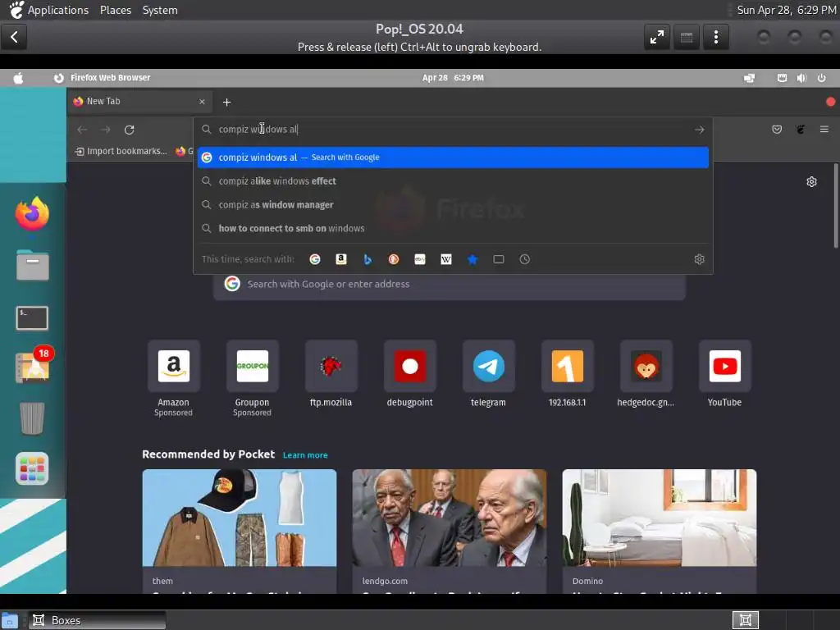
Task: Click the new tab page search box
Action: (450, 284)
